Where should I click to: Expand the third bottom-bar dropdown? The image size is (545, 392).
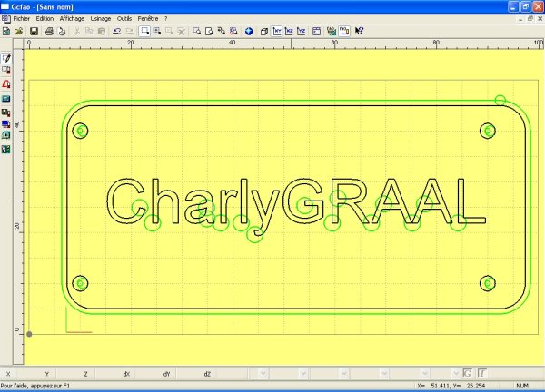[x=343, y=374]
